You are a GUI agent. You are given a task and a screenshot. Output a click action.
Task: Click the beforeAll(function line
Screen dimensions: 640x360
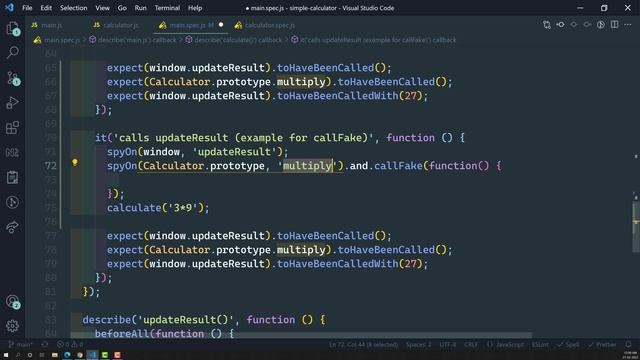(x=164, y=334)
